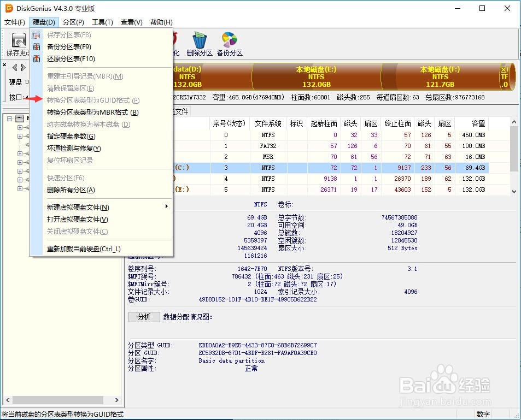Click the partition GUID value EC5932DB-67D1-4BDF-B261-FA9AF0A39CE0

pyautogui.click(x=258, y=353)
